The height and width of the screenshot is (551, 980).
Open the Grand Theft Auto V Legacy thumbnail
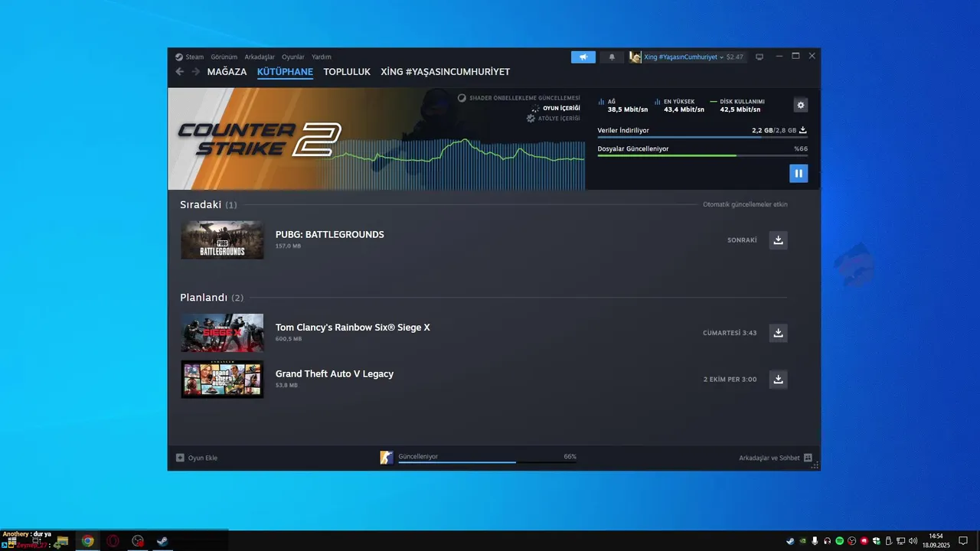click(222, 380)
